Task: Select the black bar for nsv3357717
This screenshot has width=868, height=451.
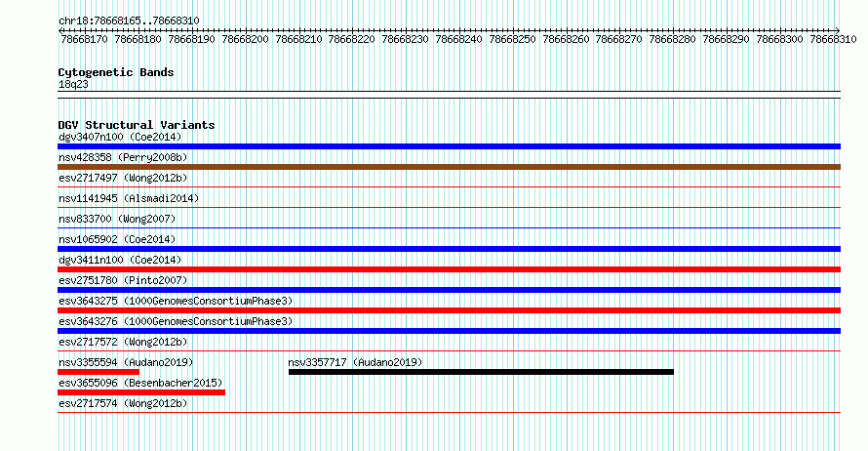Action: click(x=481, y=372)
